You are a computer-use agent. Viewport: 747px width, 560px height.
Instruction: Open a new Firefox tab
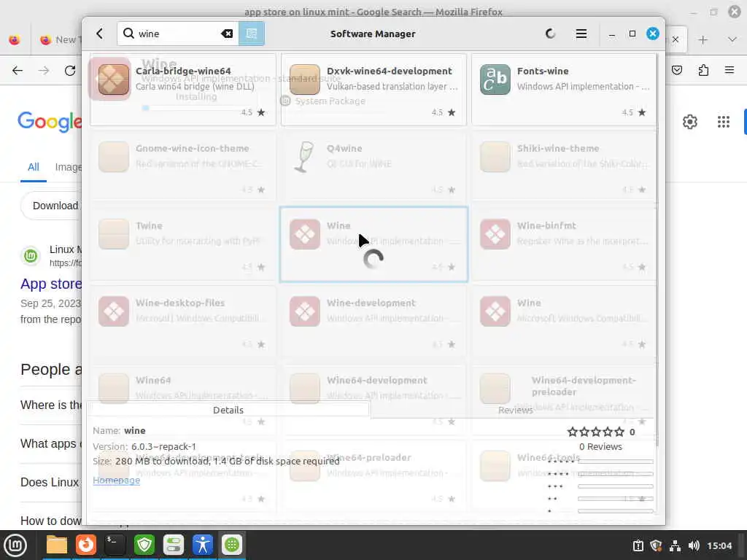pyautogui.click(x=703, y=40)
